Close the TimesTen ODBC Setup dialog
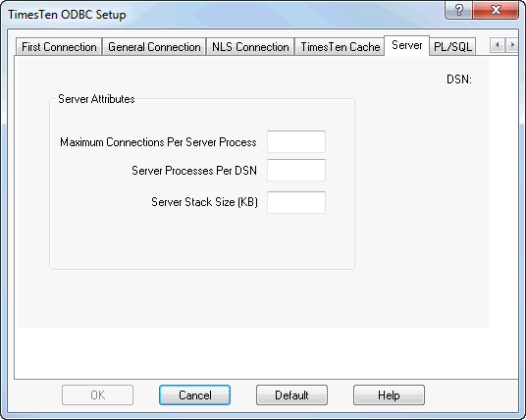The image size is (526, 420). 496,10
